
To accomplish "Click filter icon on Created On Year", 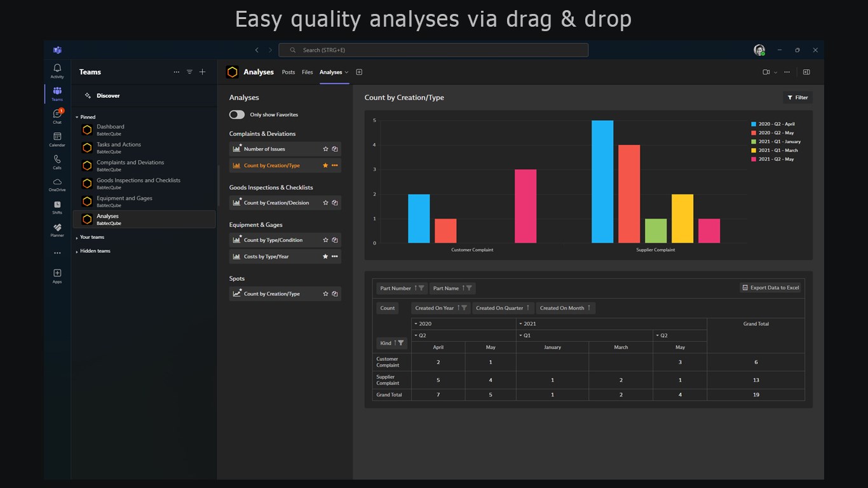I will coord(465,308).
